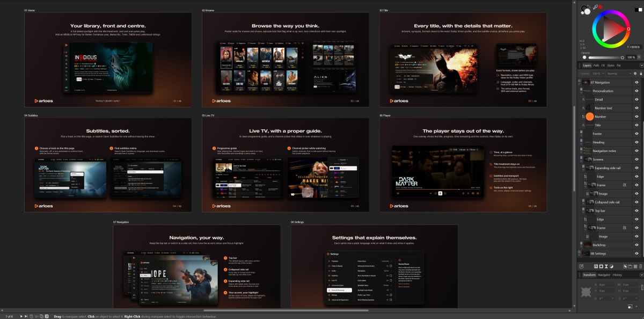Collapse the Personalisation group

coord(581,93)
